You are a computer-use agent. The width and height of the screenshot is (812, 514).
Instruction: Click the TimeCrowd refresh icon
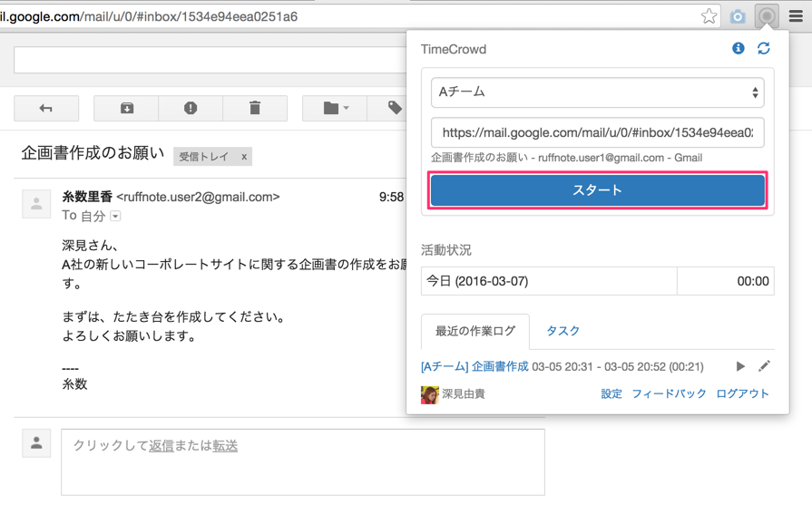(763, 48)
